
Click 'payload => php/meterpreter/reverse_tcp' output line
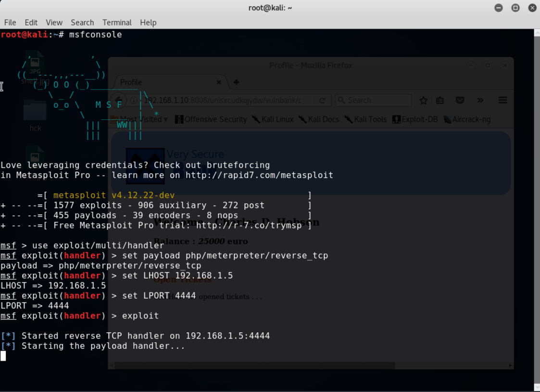pos(101,266)
